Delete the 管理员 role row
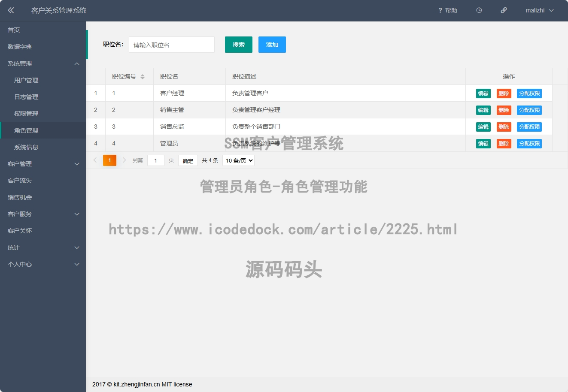 click(504, 144)
